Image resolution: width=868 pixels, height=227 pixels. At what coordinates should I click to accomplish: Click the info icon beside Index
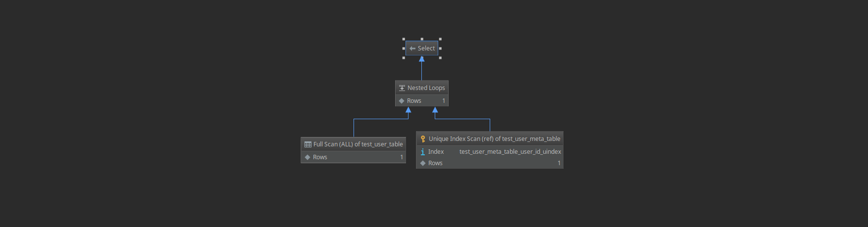click(422, 152)
